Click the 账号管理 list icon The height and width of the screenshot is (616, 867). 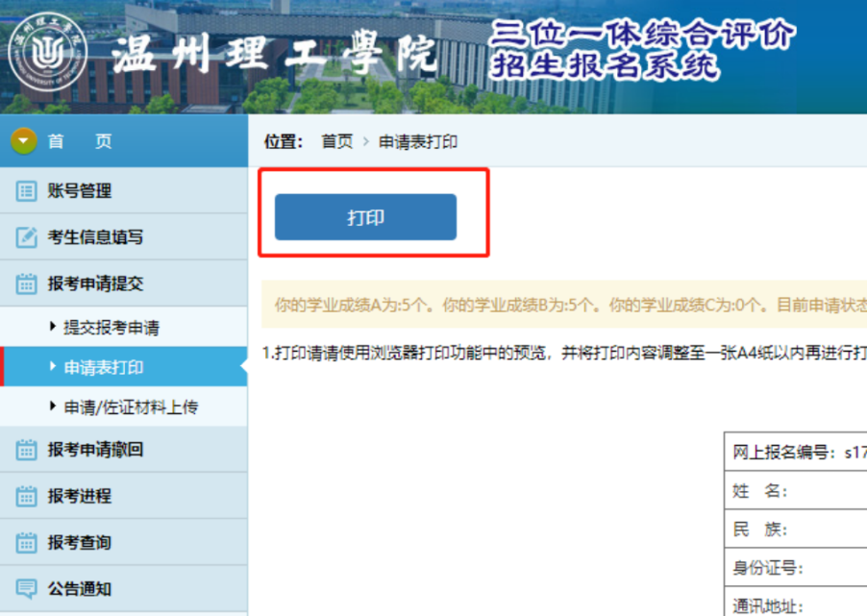pyautogui.click(x=26, y=191)
